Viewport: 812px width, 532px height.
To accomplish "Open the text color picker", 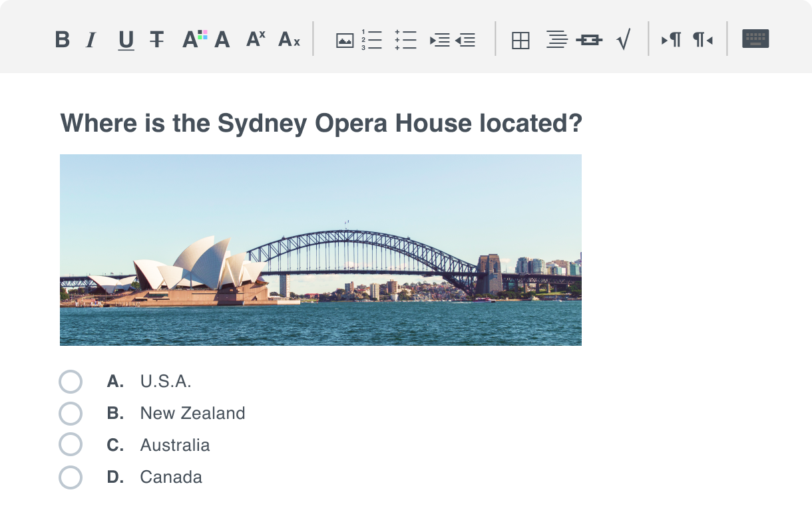I will pos(194,40).
